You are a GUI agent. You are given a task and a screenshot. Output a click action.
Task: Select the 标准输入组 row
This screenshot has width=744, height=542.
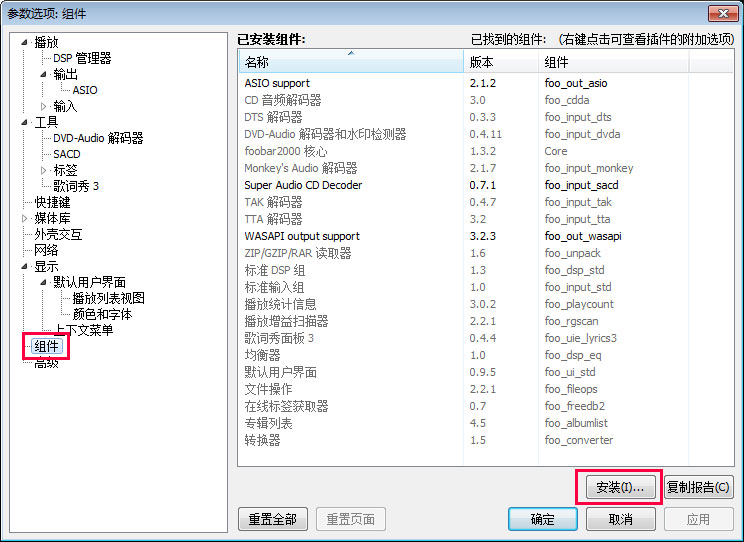tap(486, 287)
